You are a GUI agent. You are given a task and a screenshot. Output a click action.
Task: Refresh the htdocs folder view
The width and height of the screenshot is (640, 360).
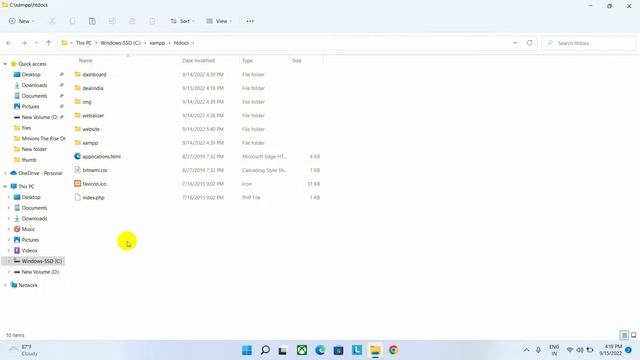(x=529, y=43)
